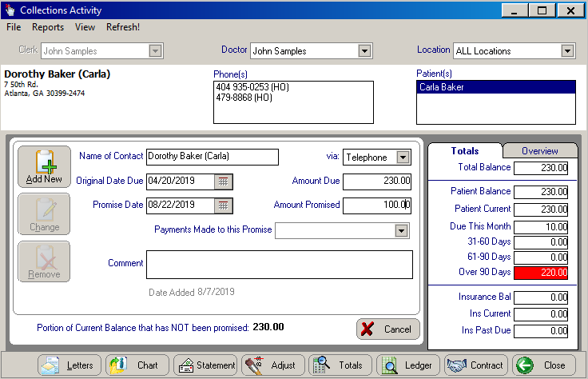Click the unpromised balance amount 230.00
Viewport: 588px width, 379px height.
pos(268,327)
